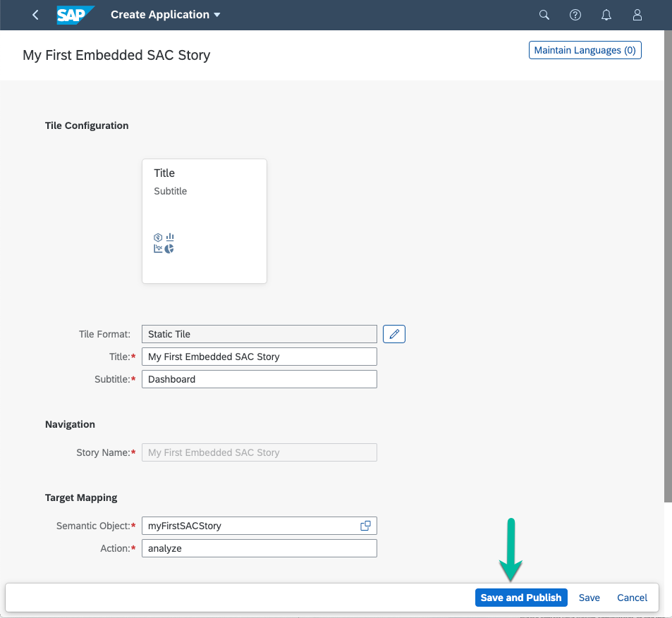Focus the Subtitle input field
This screenshot has height=618, width=672.
(x=259, y=379)
